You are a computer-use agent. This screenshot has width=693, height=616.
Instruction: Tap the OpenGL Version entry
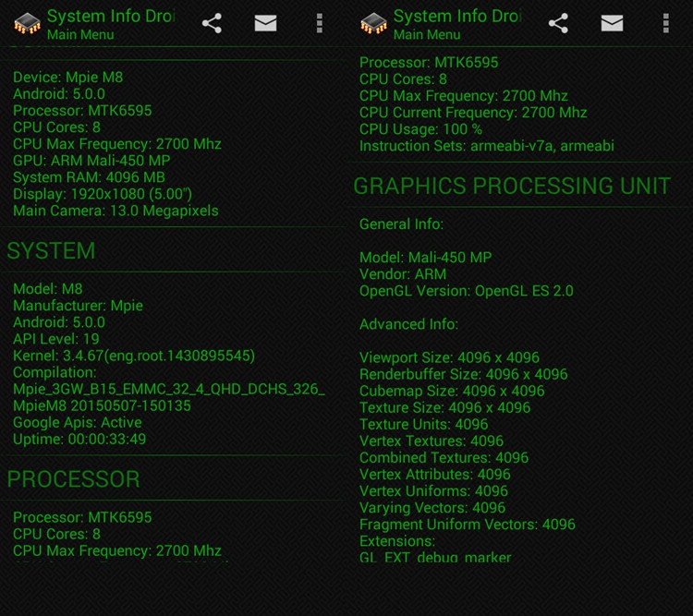coord(466,291)
